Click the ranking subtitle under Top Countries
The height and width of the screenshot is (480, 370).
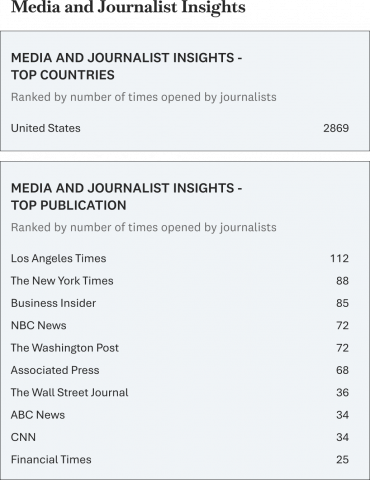pos(144,97)
